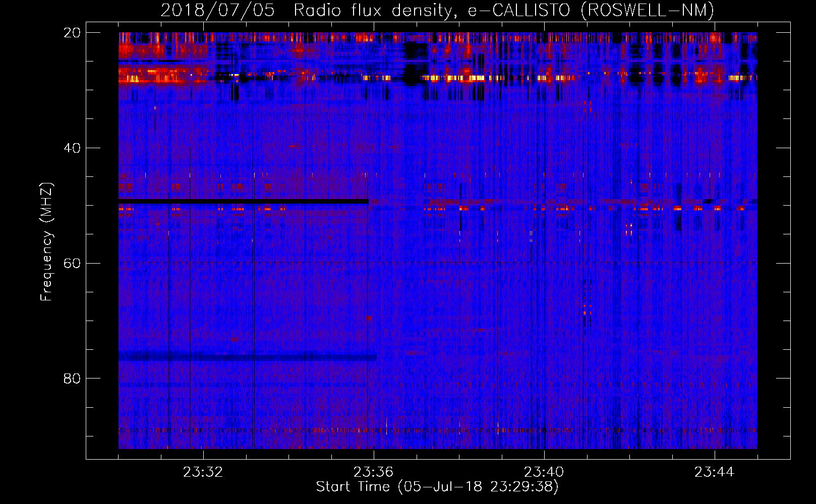Click the 'Frequency (MHZ)' axis label
This screenshot has height=504, width=816.
pyautogui.click(x=46, y=242)
